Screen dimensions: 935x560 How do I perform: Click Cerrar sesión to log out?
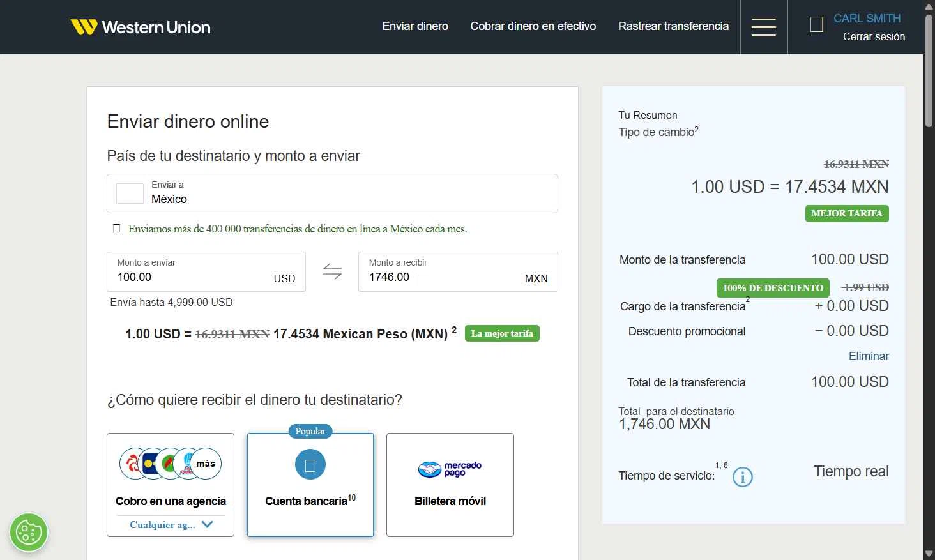[x=874, y=37]
